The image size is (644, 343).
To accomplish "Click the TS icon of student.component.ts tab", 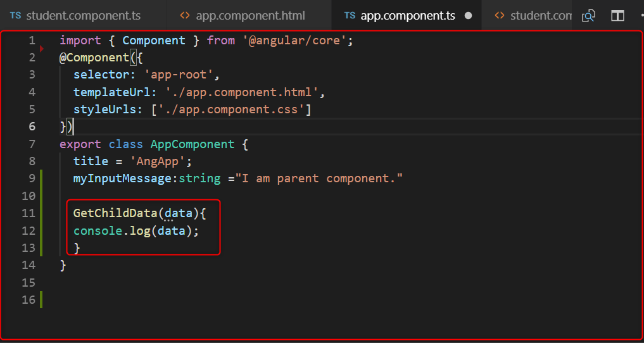I will pyautogui.click(x=16, y=16).
